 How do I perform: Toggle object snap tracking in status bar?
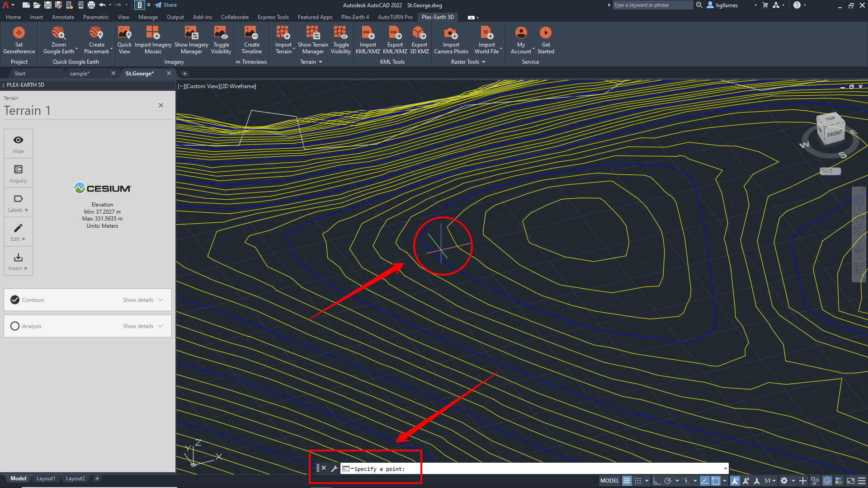tap(705, 481)
